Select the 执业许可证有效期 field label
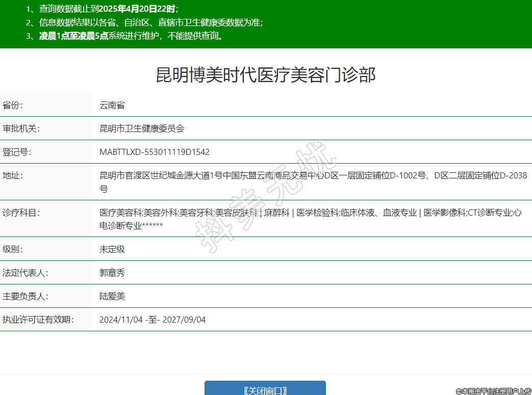This screenshot has width=532, height=395. coord(38,320)
